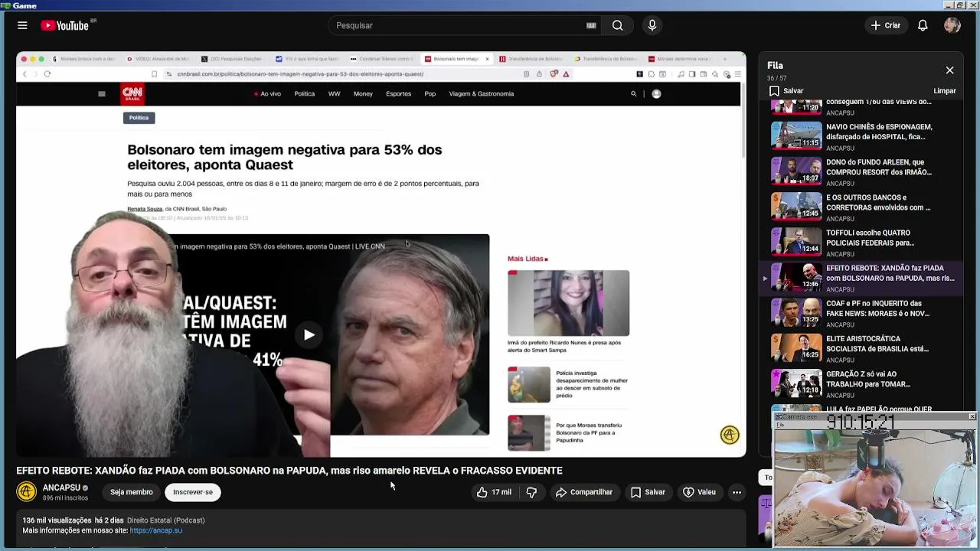
Task: Click Ao vivo in CNN navigation
Action: click(267, 94)
